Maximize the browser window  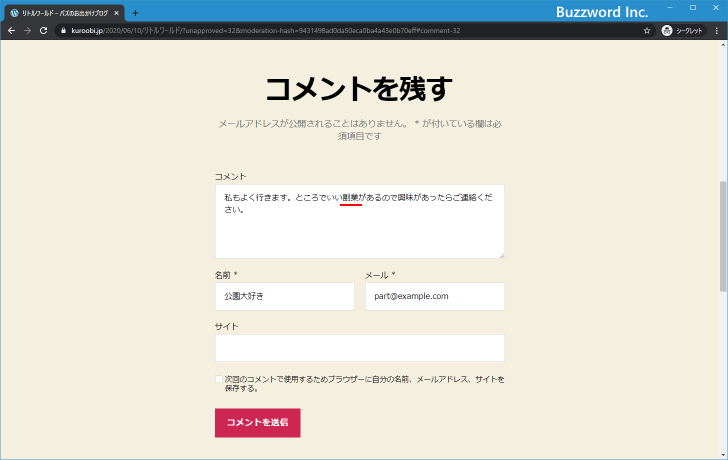693,7
